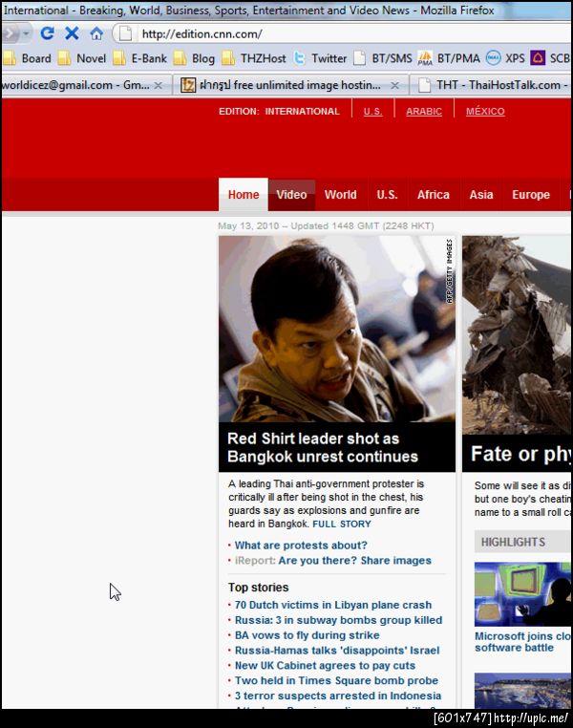
Task: Click the page icon in the address bar
Action: [x=125, y=33]
